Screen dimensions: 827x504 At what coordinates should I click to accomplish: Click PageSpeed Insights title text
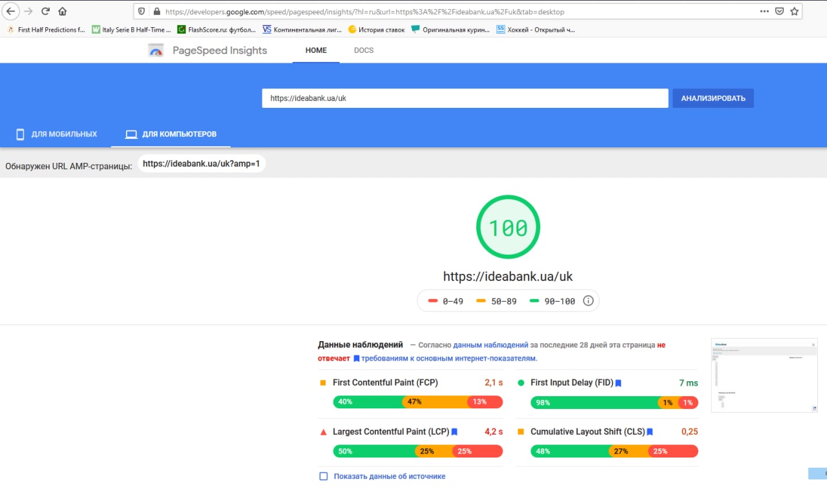(x=220, y=50)
